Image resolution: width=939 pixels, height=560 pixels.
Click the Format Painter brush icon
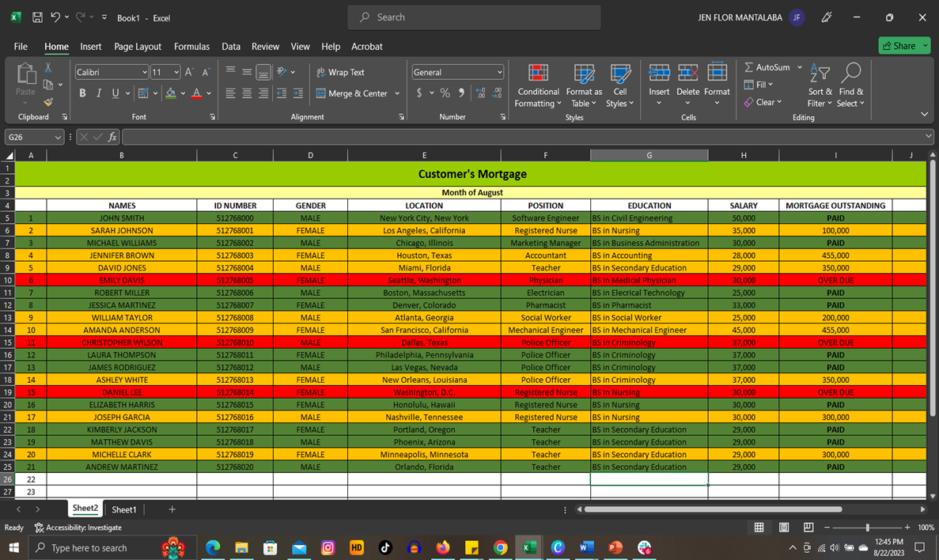pyautogui.click(x=48, y=102)
